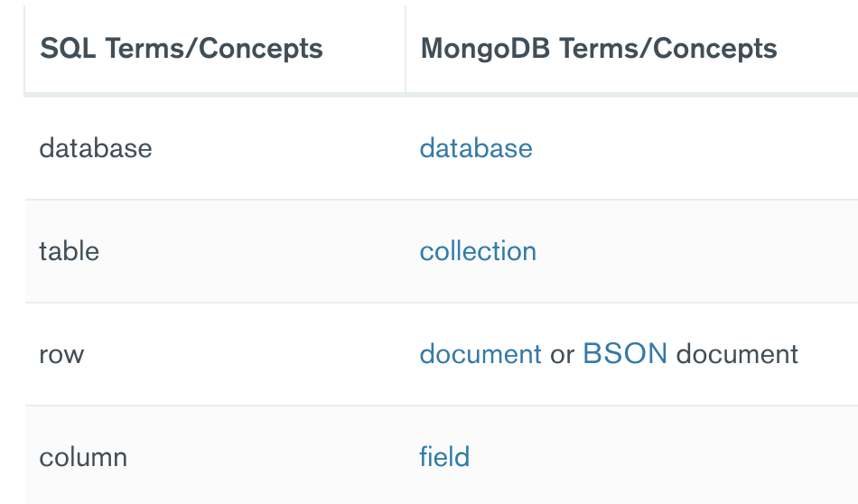Image resolution: width=858 pixels, height=504 pixels.
Task: Open the blue "database" link
Action: [x=475, y=148]
